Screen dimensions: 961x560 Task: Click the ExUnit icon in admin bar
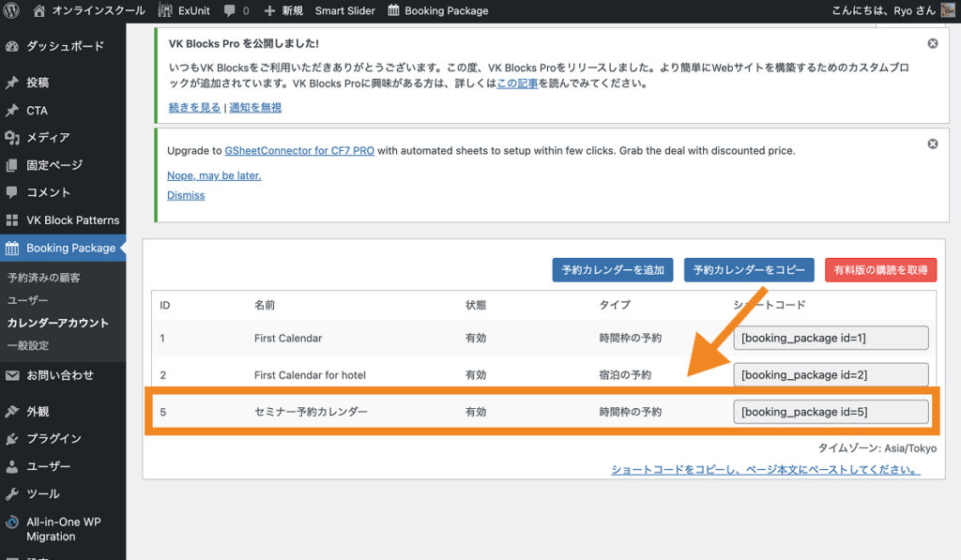(x=165, y=10)
